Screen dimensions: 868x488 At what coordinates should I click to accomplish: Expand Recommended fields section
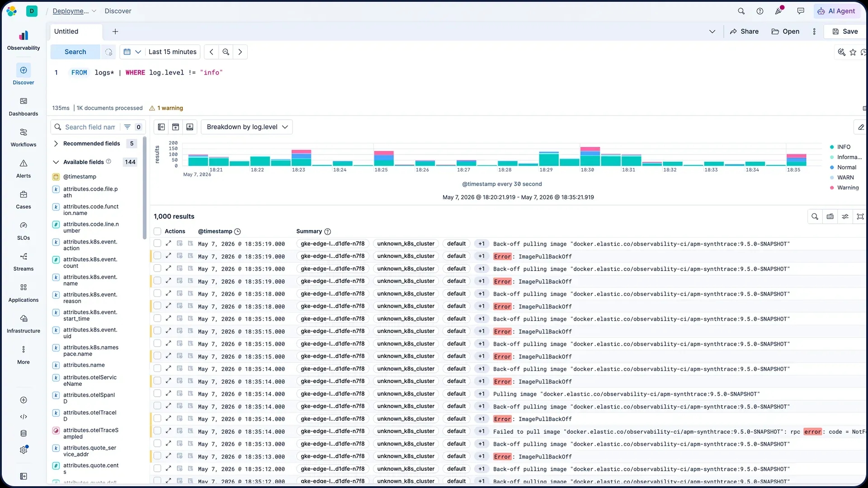coord(56,144)
